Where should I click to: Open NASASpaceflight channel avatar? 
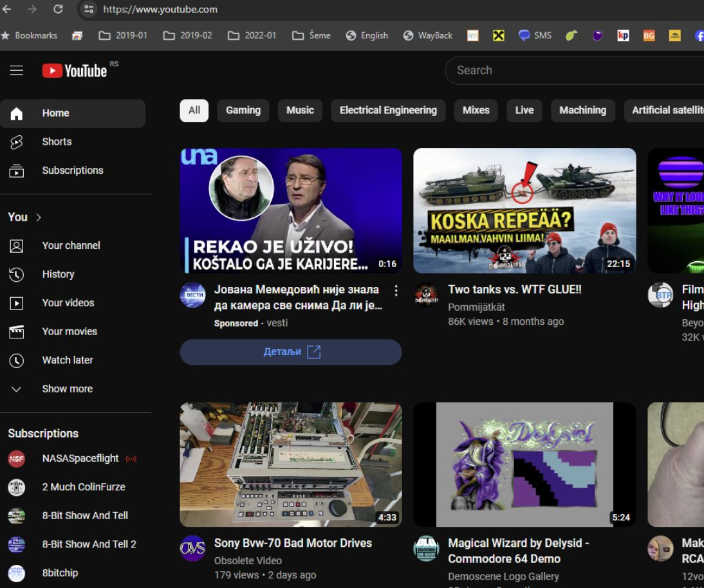tap(17, 459)
